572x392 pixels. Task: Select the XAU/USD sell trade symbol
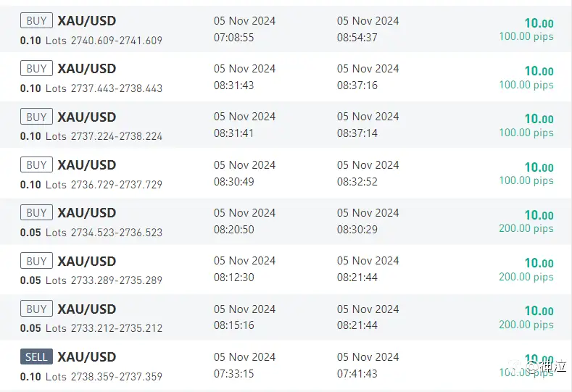point(87,356)
